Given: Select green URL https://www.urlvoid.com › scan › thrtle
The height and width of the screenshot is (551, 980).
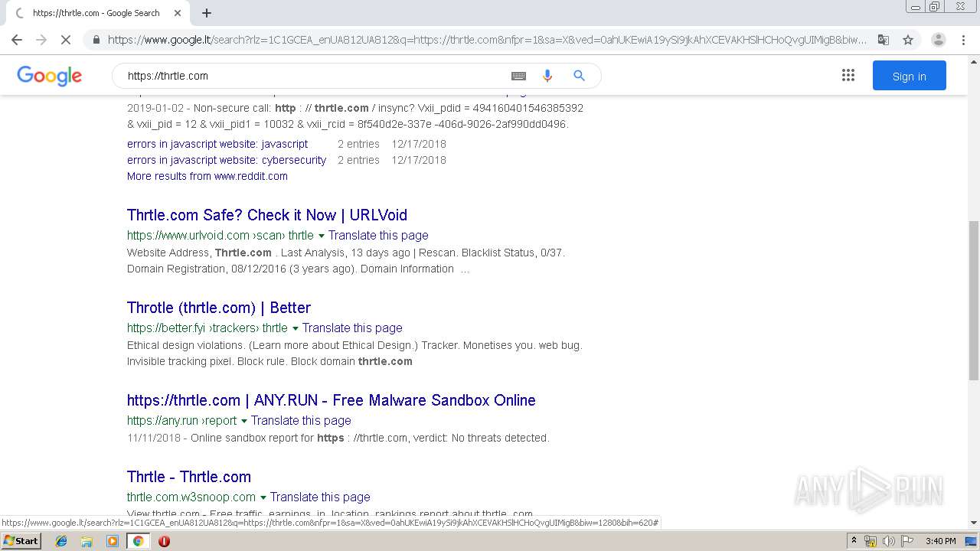Looking at the screenshot, I should [x=220, y=236].
